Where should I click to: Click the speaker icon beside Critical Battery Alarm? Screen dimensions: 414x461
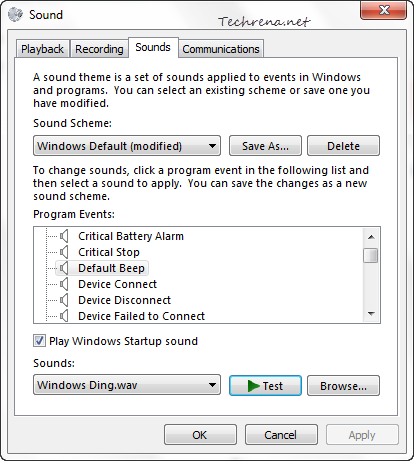[64, 236]
